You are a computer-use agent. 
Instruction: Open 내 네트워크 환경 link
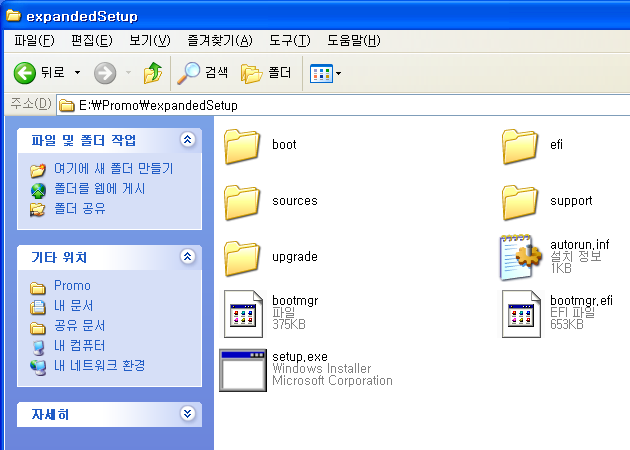tap(100, 366)
